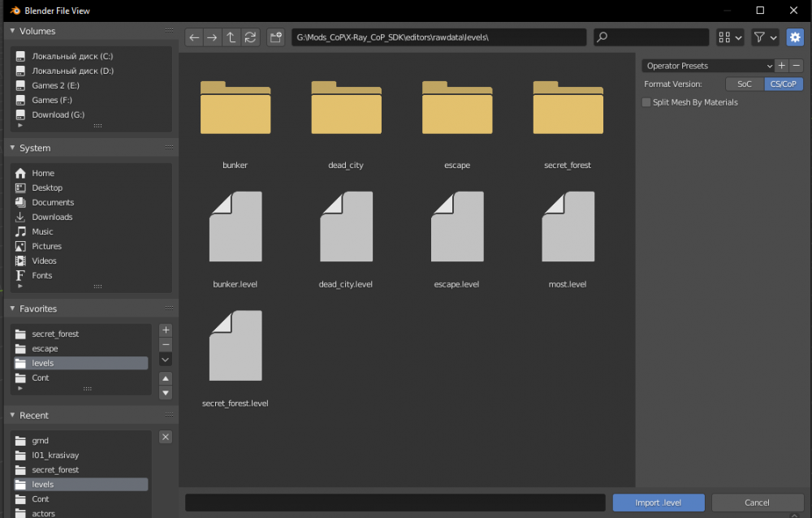812x518 pixels.
Task: Click the forward navigation arrow icon
Action: pyautogui.click(x=213, y=37)
